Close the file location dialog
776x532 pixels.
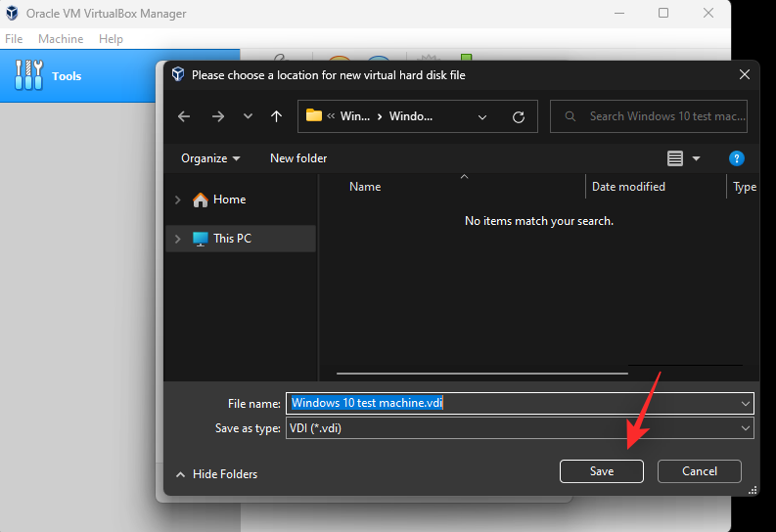tap(745, 74)
